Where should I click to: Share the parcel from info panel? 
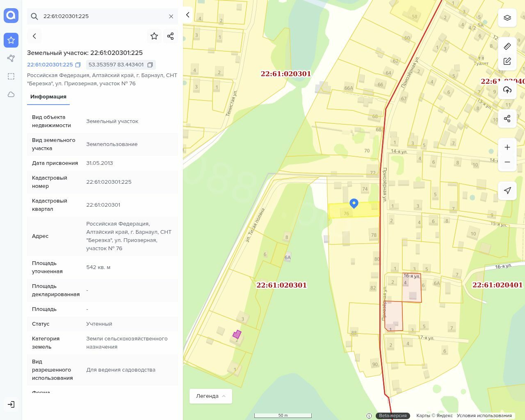click(171, 36)
